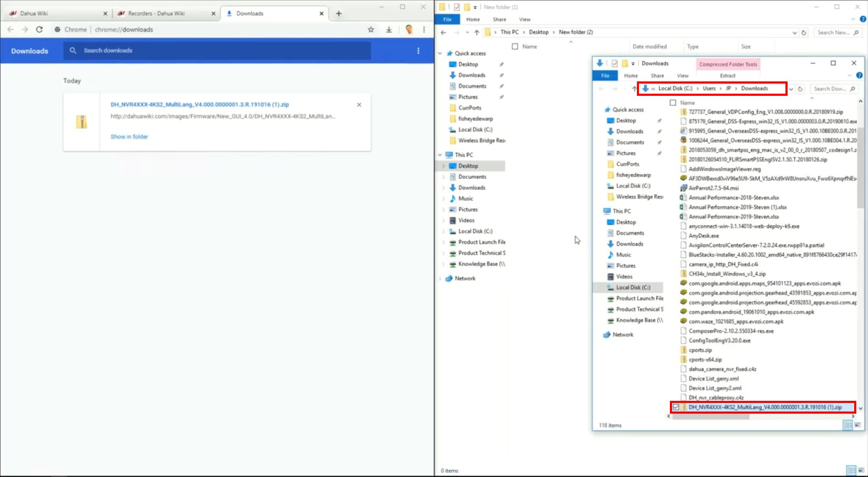Open the Extract ribbon tab

[727, 76]
